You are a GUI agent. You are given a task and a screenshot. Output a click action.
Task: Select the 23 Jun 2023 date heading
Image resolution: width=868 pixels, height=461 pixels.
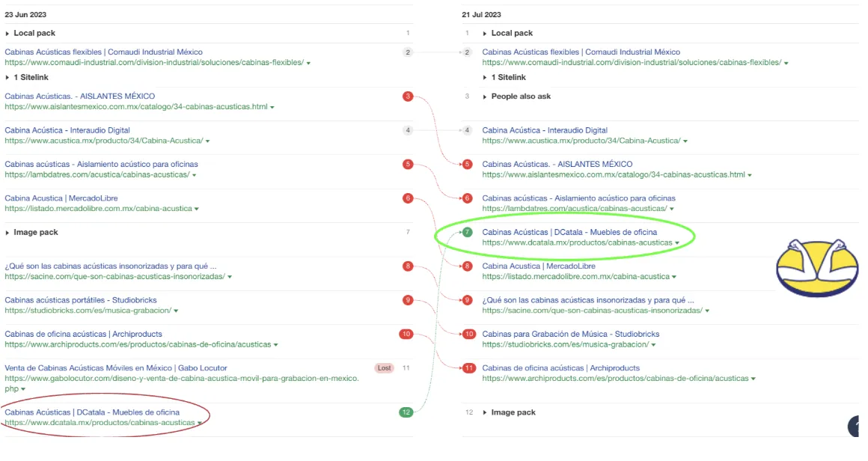point(25,15)
